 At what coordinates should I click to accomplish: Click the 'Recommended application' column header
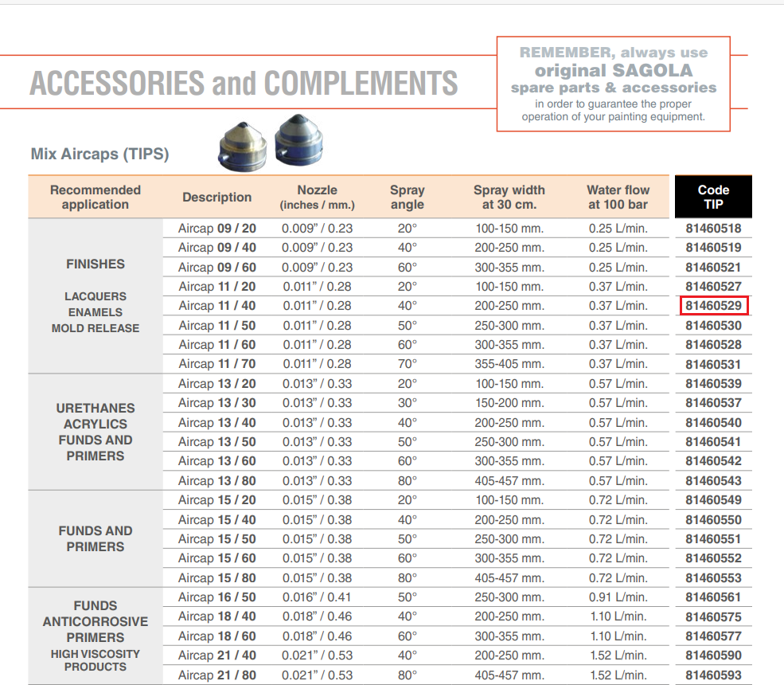click(96, 198)
